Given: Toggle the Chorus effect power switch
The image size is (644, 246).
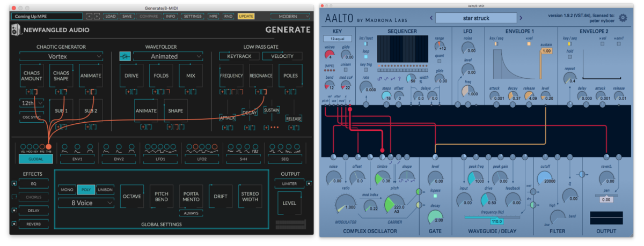Looking at the screenshot, I should click(14, 197).
